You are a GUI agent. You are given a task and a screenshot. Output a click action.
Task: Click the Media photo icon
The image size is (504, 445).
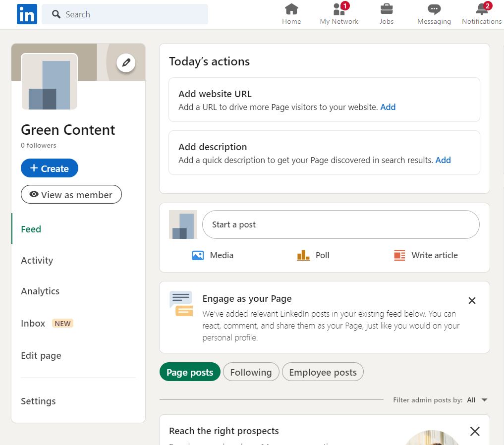pyautogui.click(x=198, y=255)
